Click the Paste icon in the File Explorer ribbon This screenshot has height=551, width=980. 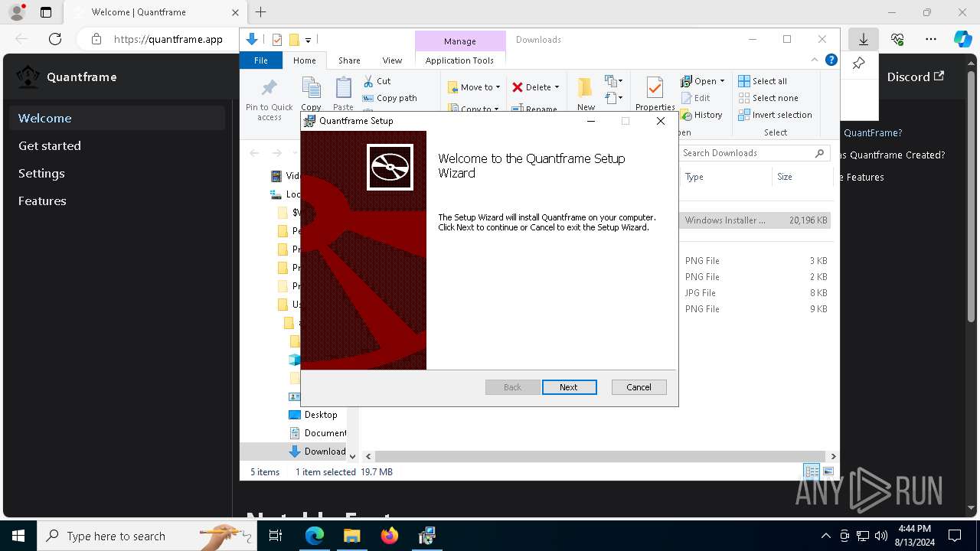[x=343, y=88]
